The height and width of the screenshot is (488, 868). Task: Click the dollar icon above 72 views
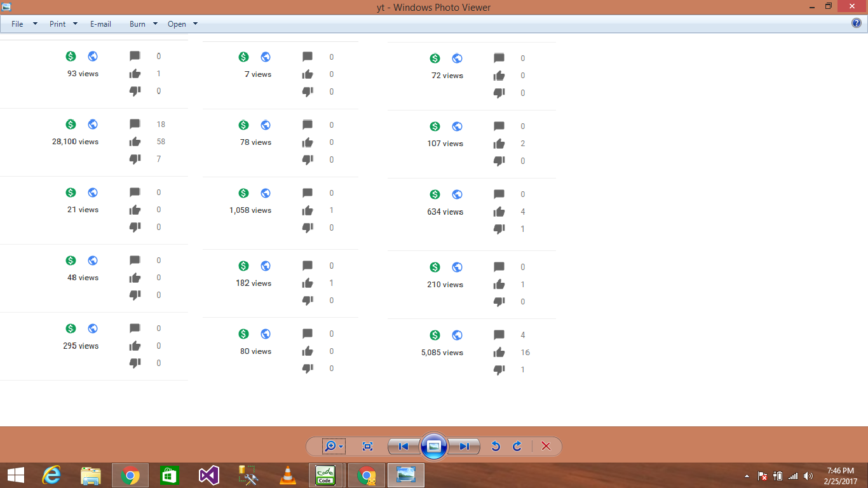tap(435, 58)
